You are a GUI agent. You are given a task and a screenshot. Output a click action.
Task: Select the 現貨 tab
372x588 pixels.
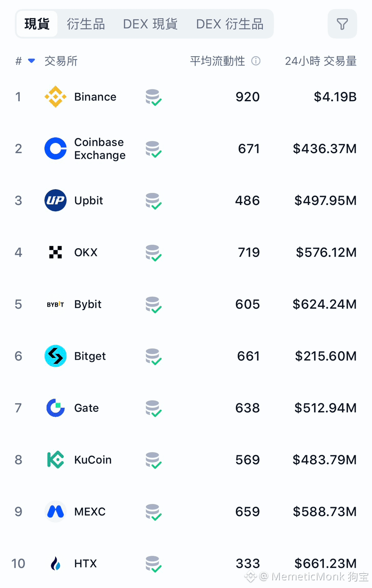click(x=37, y=24)
